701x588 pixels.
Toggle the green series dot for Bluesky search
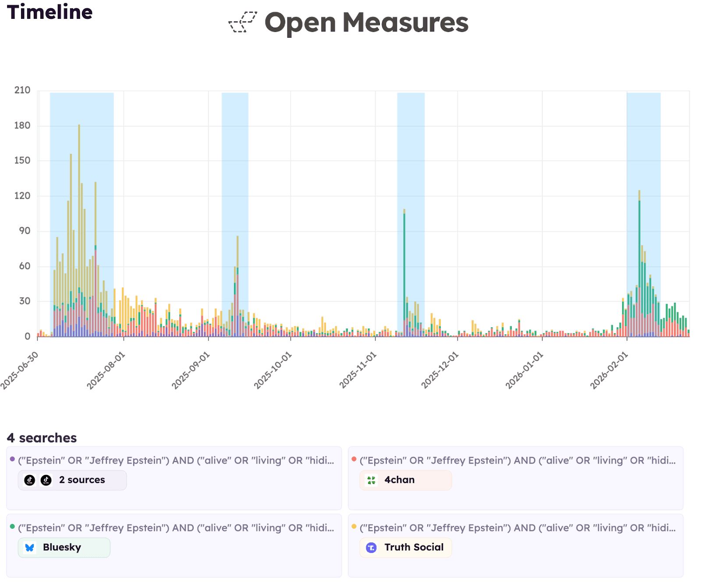point(11,528)
